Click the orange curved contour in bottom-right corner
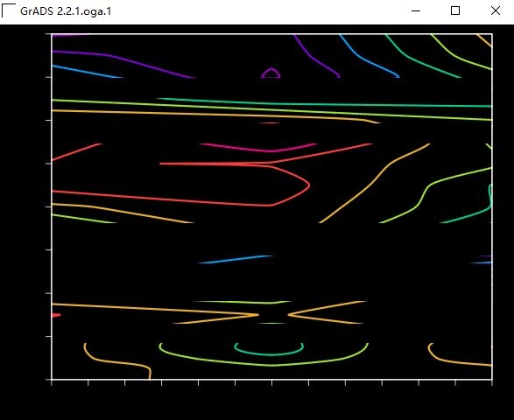The image size is (514, 420). [x=460, y=354]
